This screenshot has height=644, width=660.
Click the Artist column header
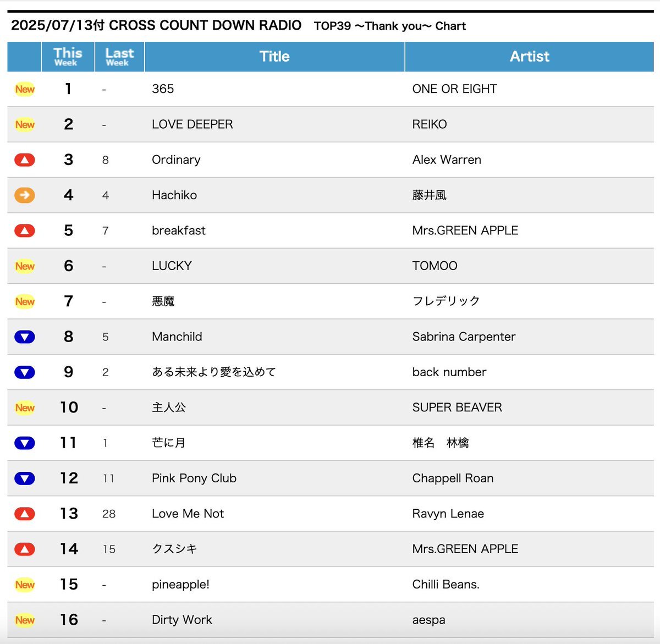(x=529, y=57)
